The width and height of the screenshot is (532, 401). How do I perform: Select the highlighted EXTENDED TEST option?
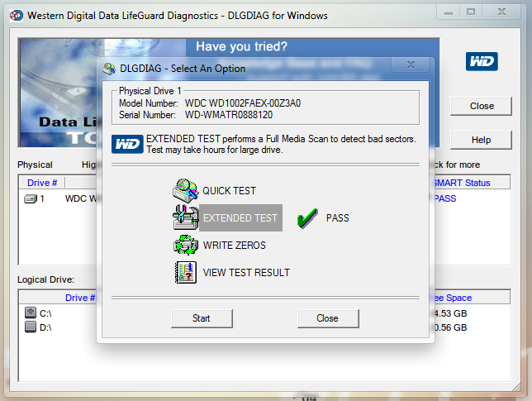(x=240, y=218)
